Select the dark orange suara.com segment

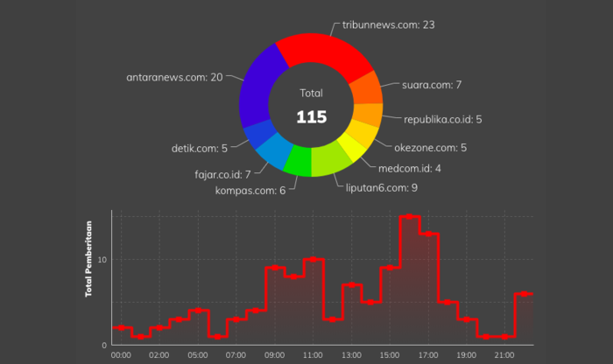367,89
